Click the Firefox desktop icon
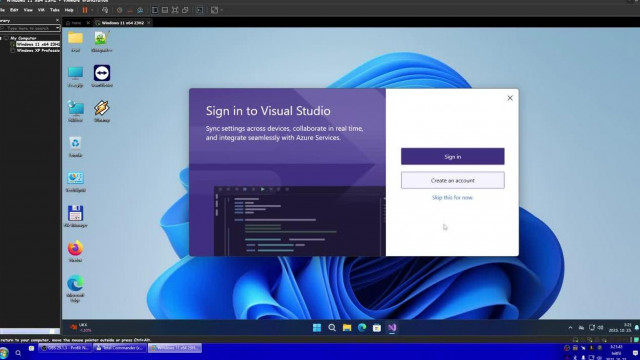Image resolution: width=640 pixels, height=360 pixels. [x=76, y=251]
